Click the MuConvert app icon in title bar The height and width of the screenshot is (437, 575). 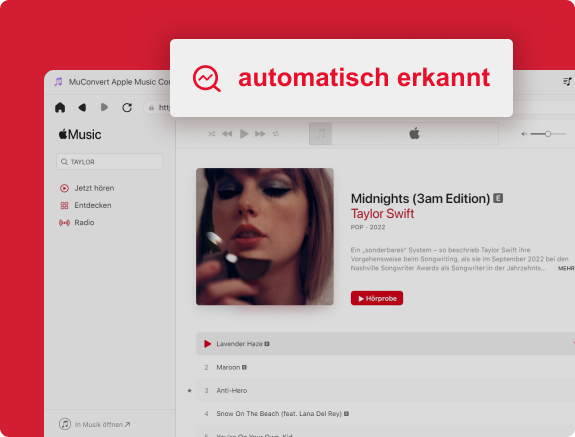click(58, 81)
